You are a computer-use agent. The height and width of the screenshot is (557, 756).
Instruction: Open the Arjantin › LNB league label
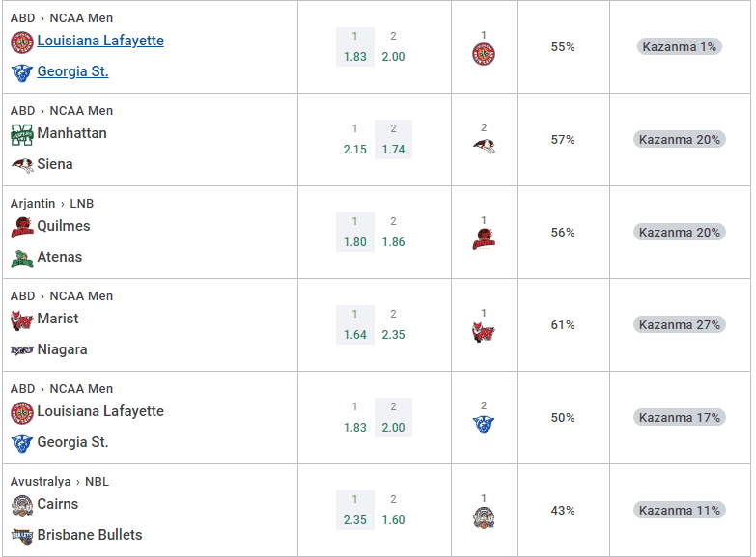tap(52, 204)
